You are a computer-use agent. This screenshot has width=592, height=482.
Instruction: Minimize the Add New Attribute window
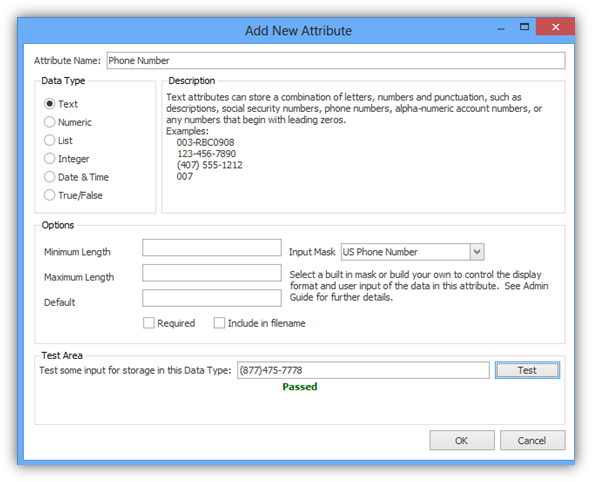click(501, 28)
